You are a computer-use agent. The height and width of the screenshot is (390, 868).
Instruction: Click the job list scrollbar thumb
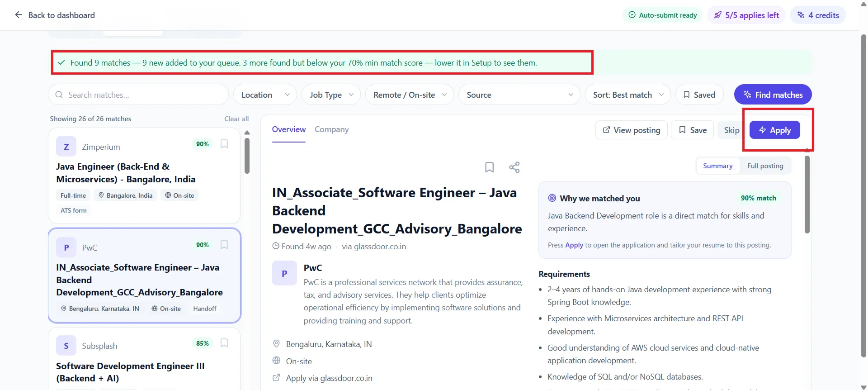pyautogui.click(x=247, y=156)
